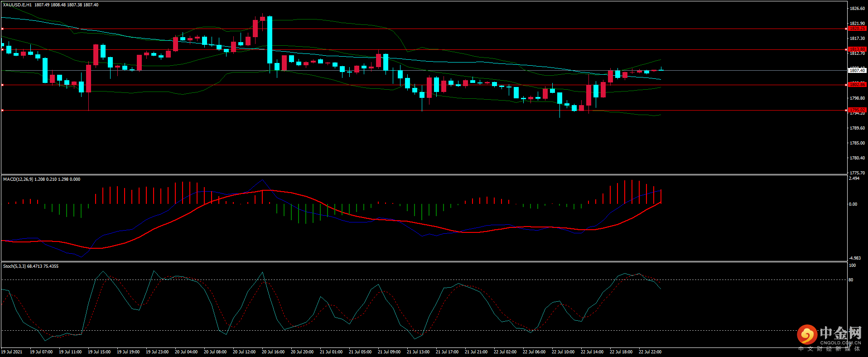Click the 19 Jul 07:00 time label
Screen dimensions: 868x357
(x=41, y=352)
